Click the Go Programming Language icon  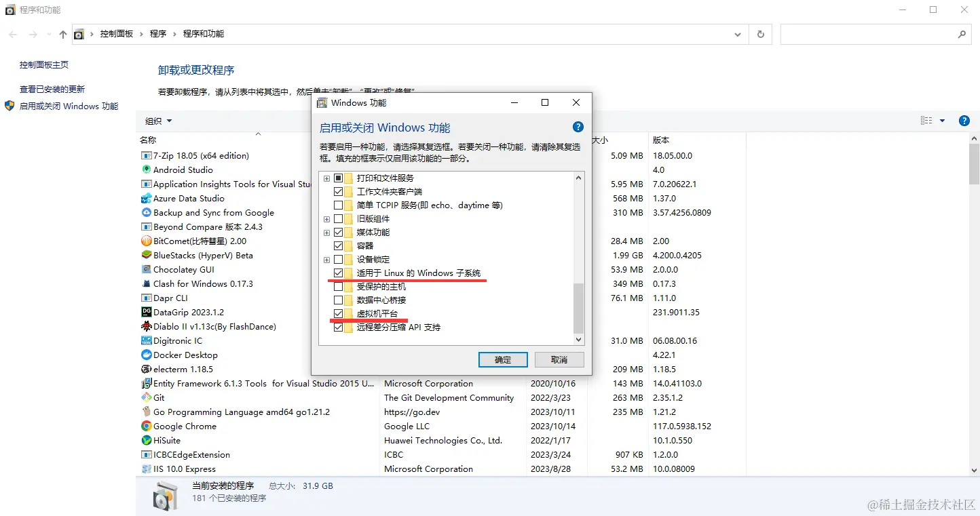(x=146, y=412)
